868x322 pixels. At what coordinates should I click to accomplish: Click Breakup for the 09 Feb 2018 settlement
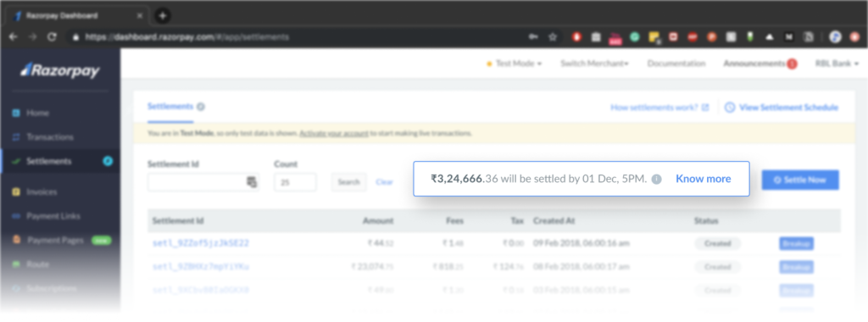(796, 243)
